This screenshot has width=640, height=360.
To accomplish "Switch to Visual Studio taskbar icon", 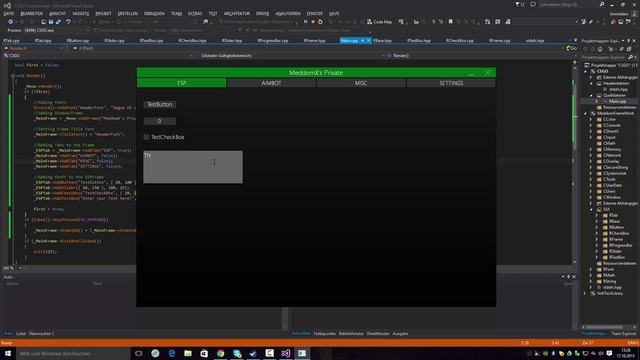I will click(286, 353).
